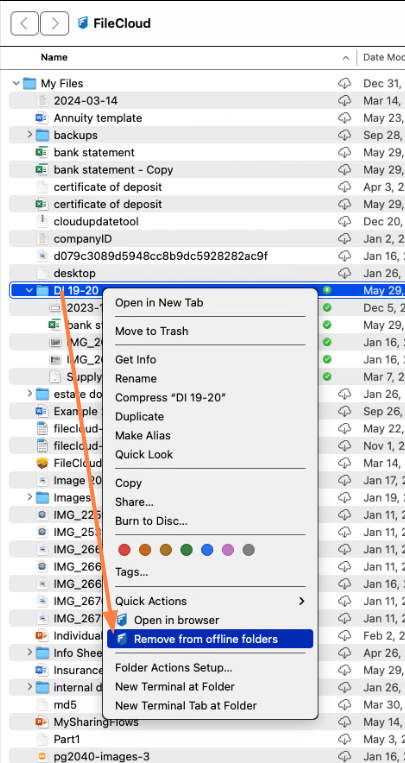Viewport: 405px width, 763px height.
Task: Collapse the My Files folder
Action: 17,83
